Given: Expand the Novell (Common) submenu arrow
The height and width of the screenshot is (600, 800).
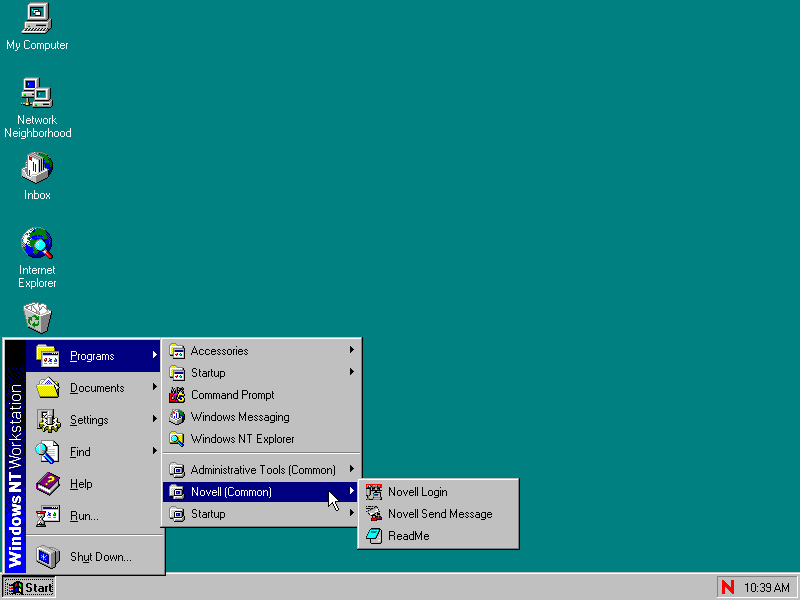Looking at the screenshot, I should pyautogui.click(x=352, y=490).
